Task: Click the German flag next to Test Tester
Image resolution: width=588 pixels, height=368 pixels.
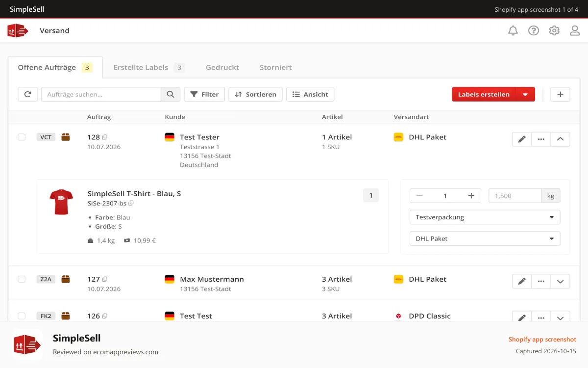Action: pos(170,137)
